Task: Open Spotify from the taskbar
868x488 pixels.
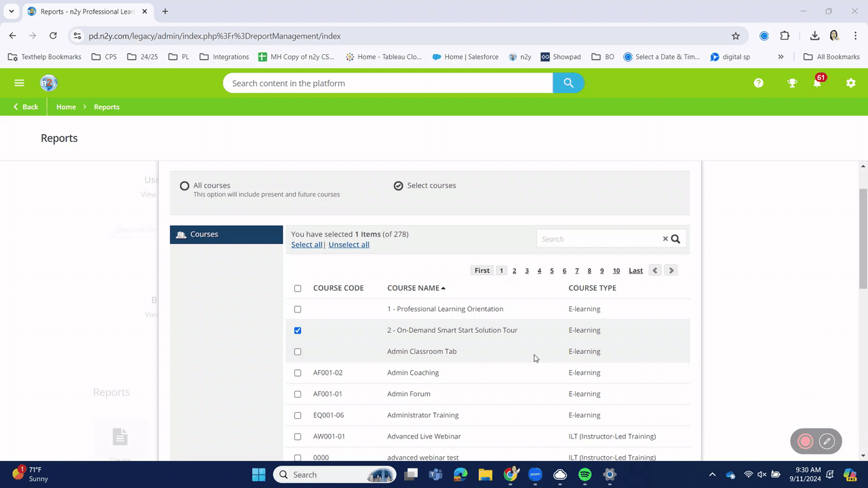Action: tap(585, 474)
